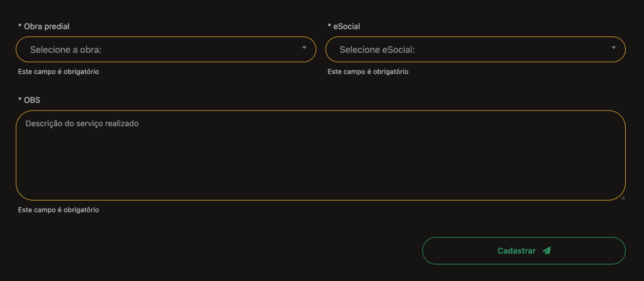Click the OBS text area resize handle

point(622,197)
